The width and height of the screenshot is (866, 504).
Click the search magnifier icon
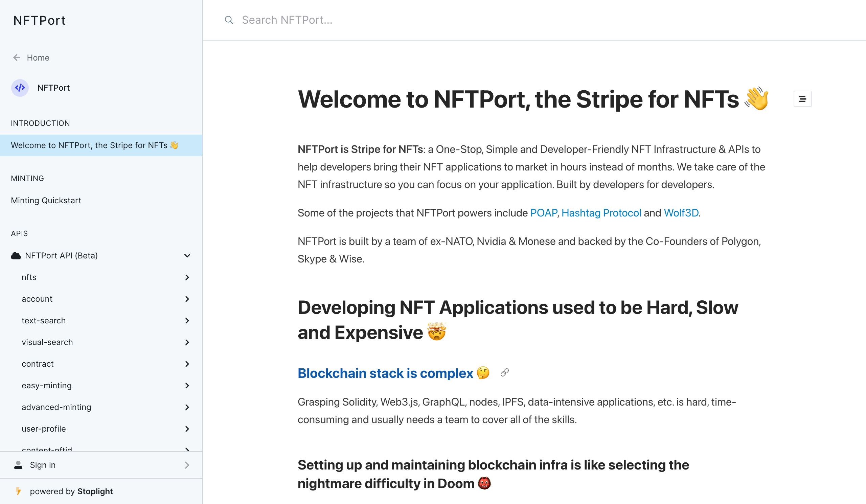(229, 20)
